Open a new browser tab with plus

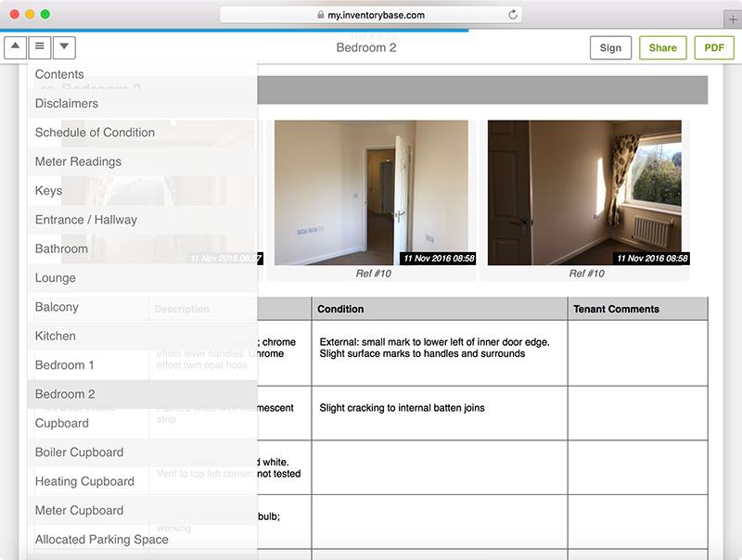coord(733,19)
